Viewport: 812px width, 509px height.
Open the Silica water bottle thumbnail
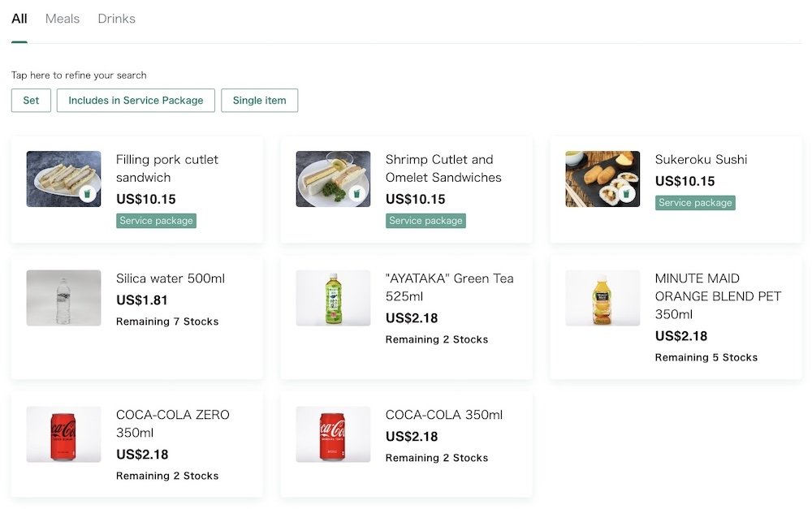63,298
